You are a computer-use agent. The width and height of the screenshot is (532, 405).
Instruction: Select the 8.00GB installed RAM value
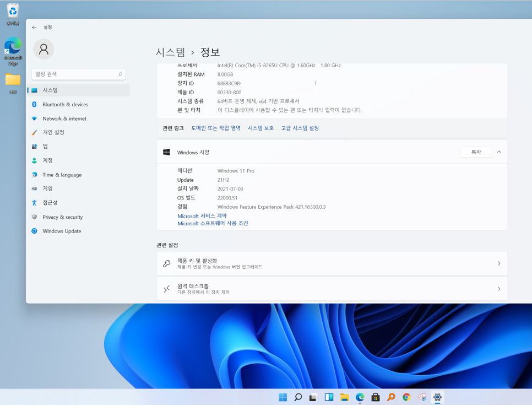225,74
